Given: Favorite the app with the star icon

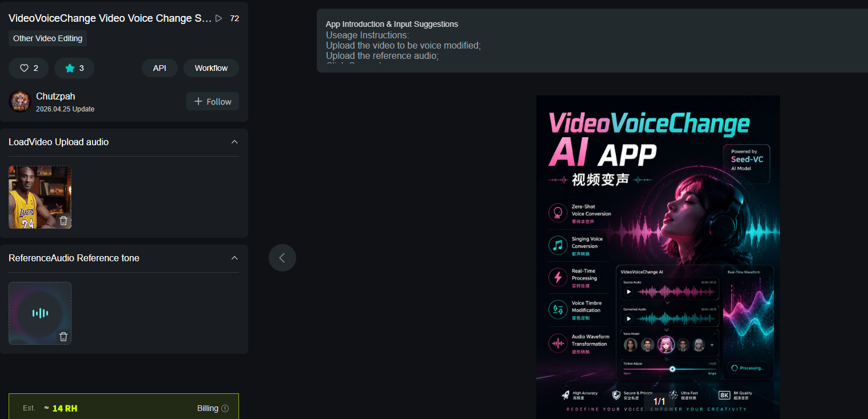Looking at the screenshot, I should (70, 68).
